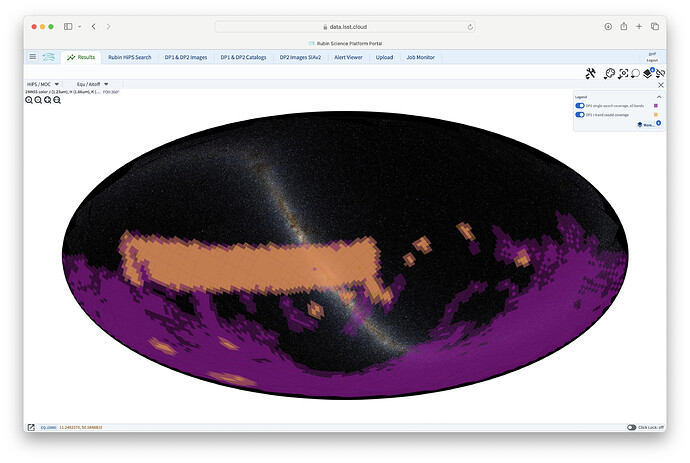The image size is (690, 463).
Task: Toggle DP1 r-band coadd coverage layer
Action: (580, 115)
